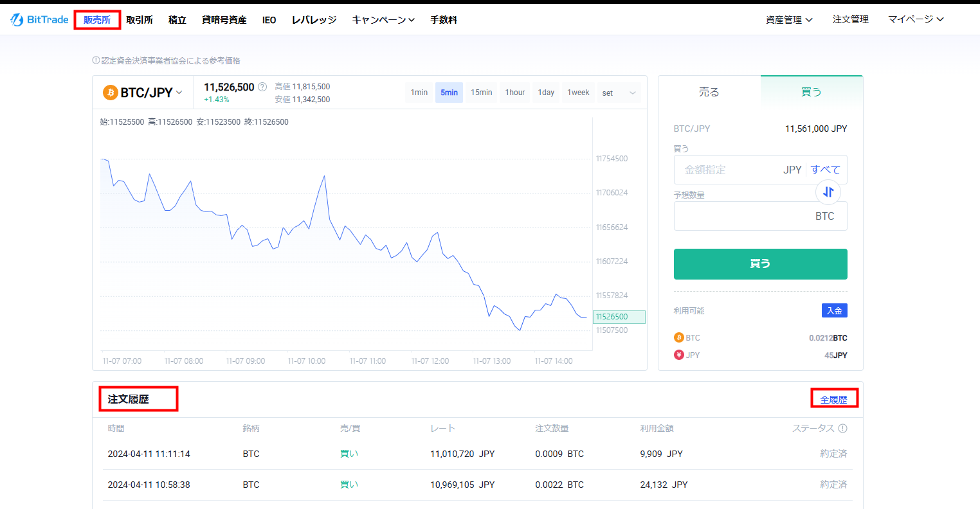Viewport: 980px width, 509px height.
Task: Open the 全履歴 link
Action: pos(833,399)
